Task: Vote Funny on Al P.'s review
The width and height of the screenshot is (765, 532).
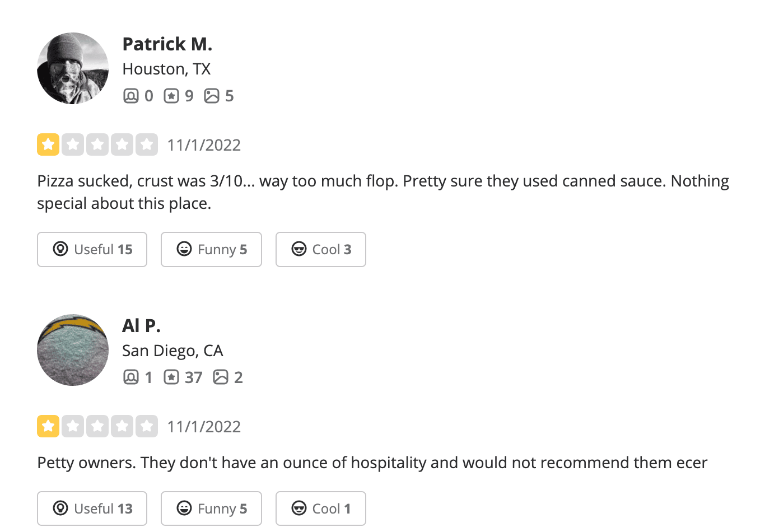Action: click(x=211, y=508)
